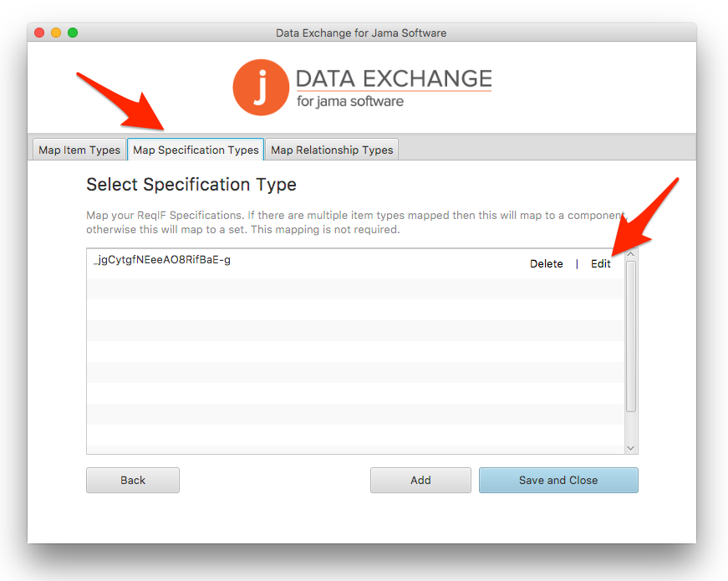Go back with the Back button

[133, 480]
